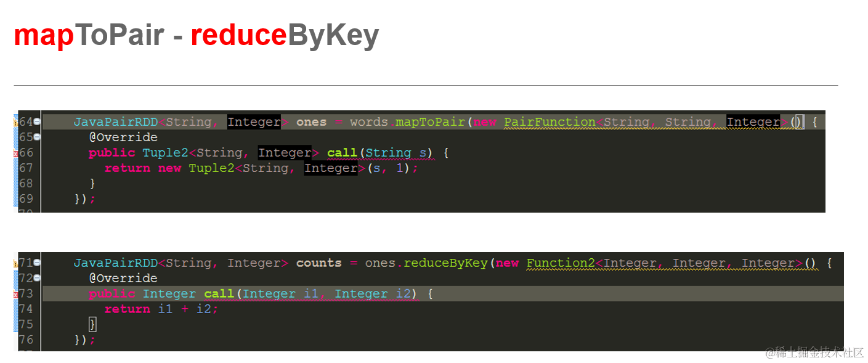Select line number 67 in the gutter
This screenshot has width=868, height=363.
click(26, 168)
